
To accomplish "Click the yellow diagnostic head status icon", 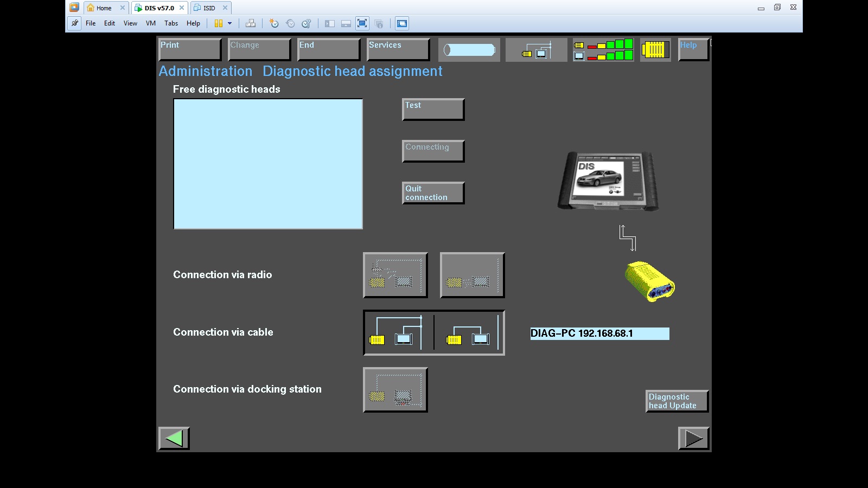I will (x=655, y=50).
